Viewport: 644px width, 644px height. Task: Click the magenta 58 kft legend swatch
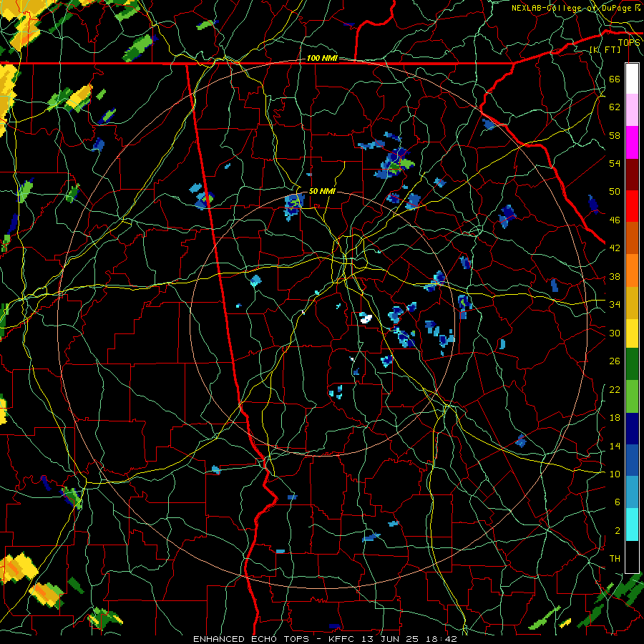(x=632, y=142)
